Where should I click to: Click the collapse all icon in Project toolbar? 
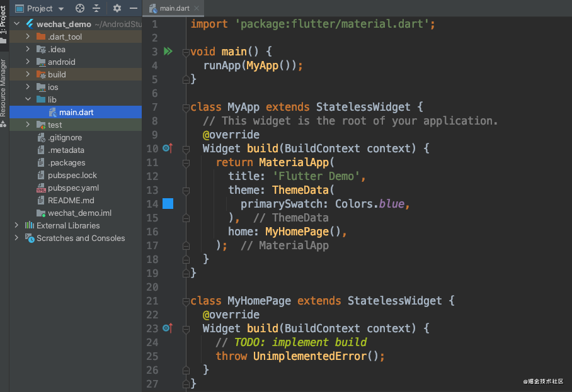coord(96,8)
